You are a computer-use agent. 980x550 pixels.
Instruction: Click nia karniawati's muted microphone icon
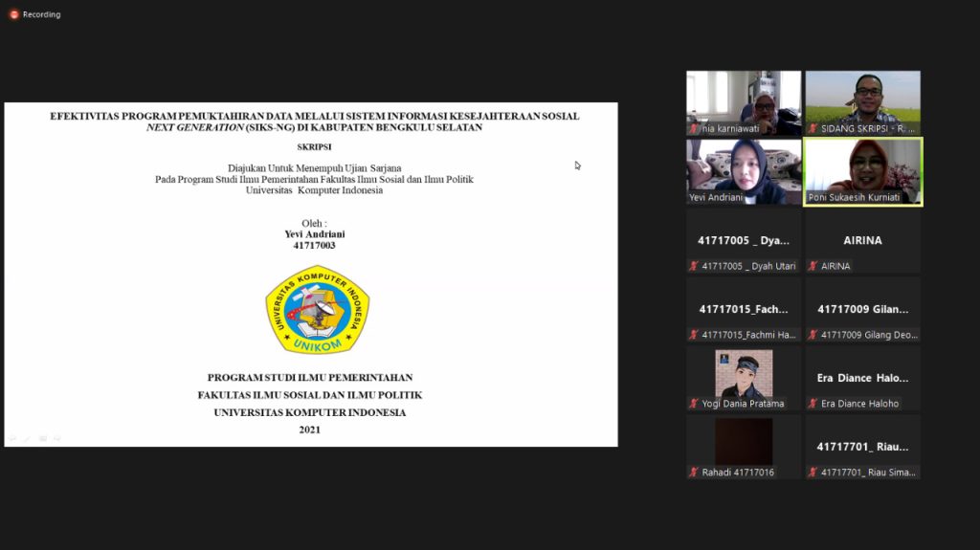pyautogui.click(x=693, y=129)
